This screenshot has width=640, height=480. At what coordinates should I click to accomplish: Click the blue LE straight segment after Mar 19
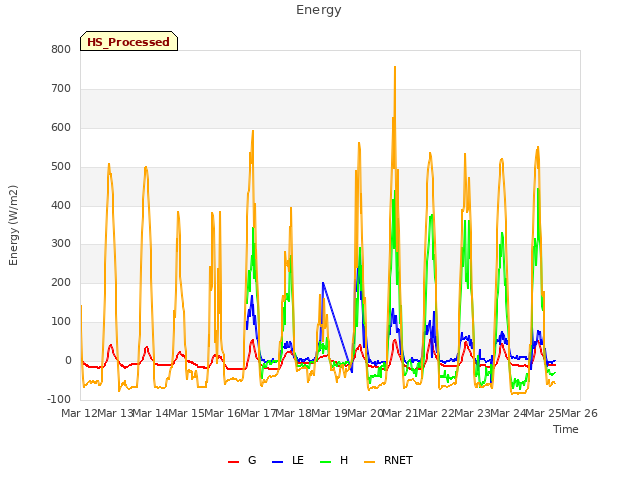(337, 325)
